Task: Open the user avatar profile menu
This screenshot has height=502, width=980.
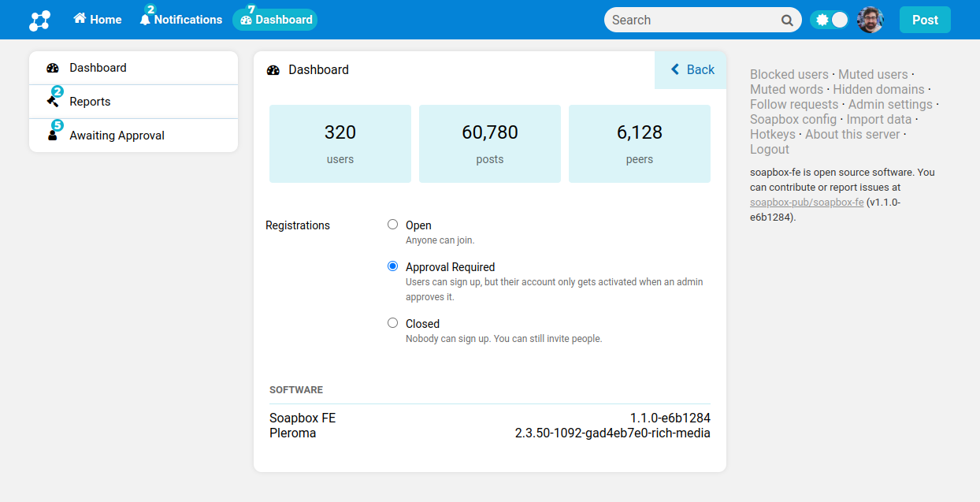Action: tap(870, 20)
